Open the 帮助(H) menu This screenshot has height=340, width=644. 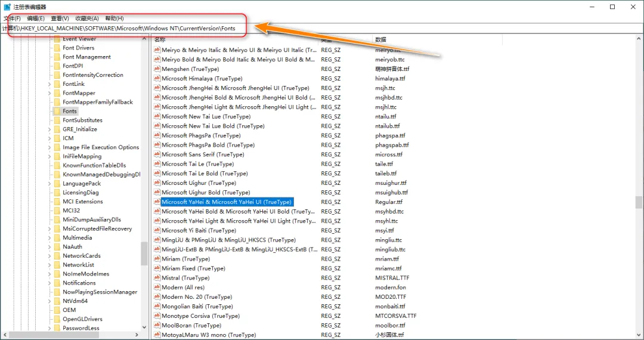pyautogui.click(x=114, y=18)
